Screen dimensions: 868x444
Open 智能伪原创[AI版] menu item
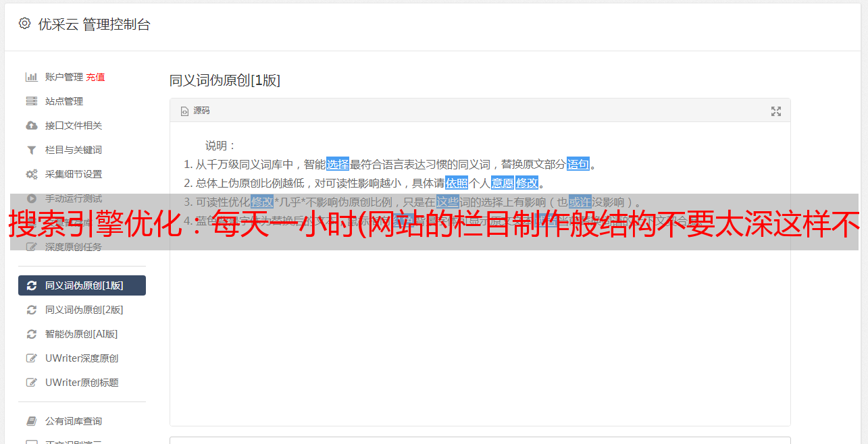(82, 334)
